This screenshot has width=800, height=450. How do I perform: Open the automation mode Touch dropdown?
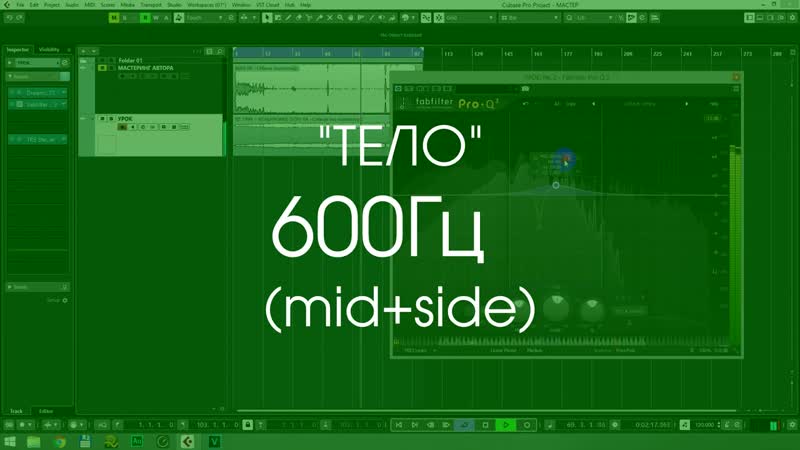coord(205,18)
